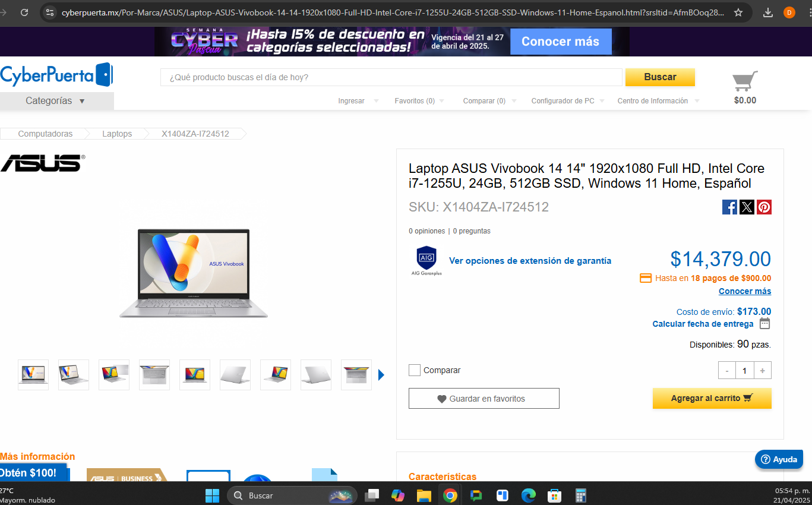This screenshot has width=812, height=505.
Task: Click the Obtén $100! promo tab
Action: pos(34,473)
